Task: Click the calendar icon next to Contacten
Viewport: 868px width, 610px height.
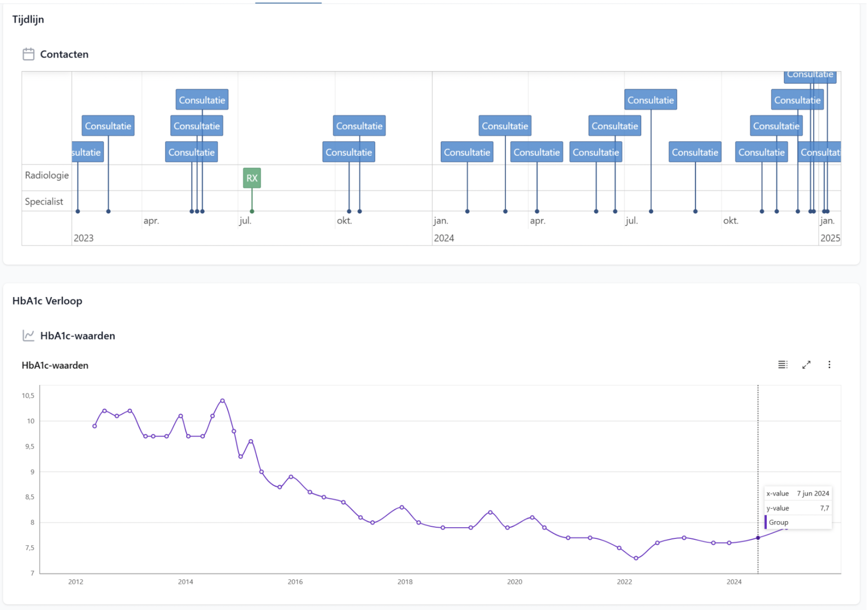Action: 28,54
